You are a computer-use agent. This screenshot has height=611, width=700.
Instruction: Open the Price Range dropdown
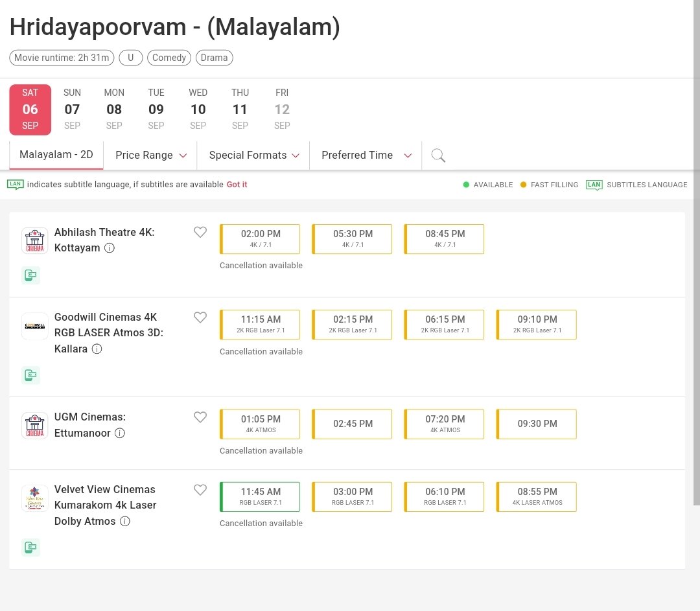pos(150,155)
